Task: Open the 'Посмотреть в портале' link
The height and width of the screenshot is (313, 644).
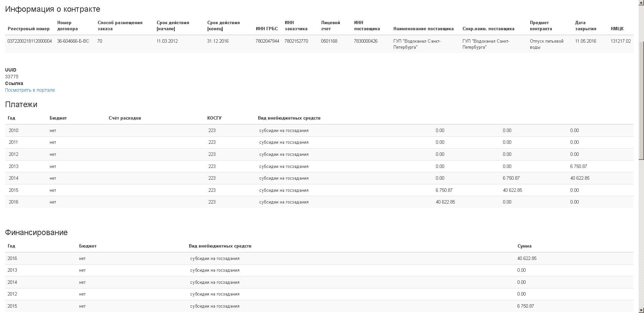Action: point(30,90)
